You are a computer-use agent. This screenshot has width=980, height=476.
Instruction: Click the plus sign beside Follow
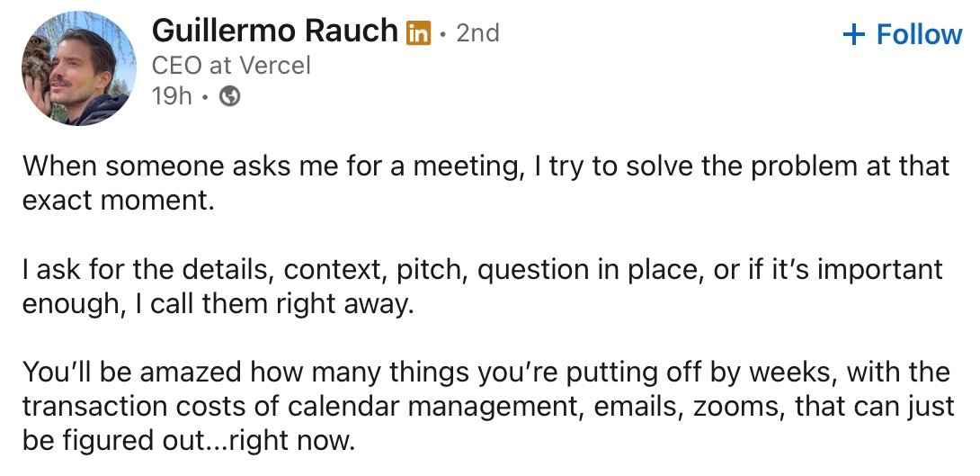(x=853, y=34)
